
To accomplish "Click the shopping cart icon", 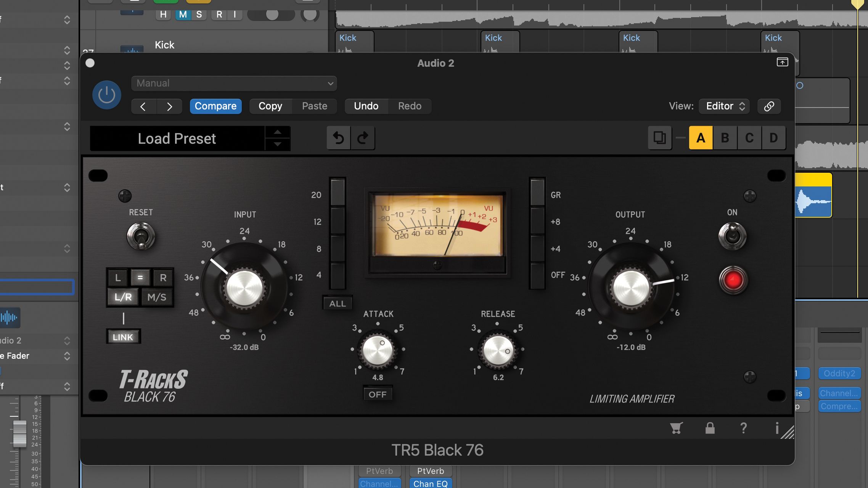I will pos(676,428).
